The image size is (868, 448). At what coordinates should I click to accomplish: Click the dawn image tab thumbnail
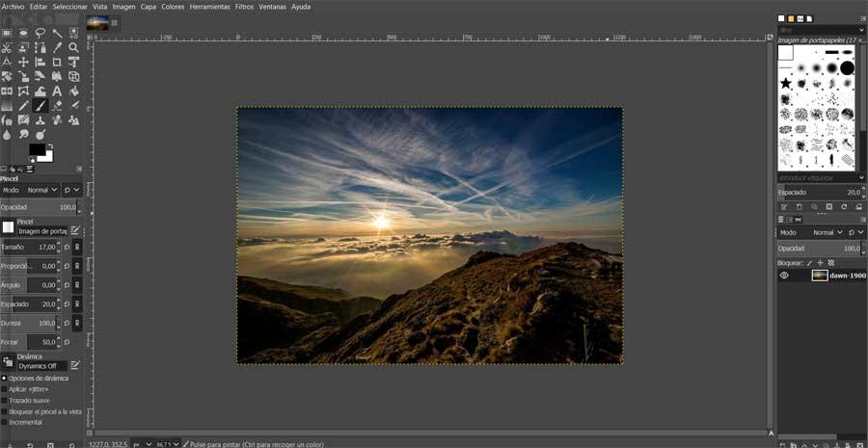[97, 23]
